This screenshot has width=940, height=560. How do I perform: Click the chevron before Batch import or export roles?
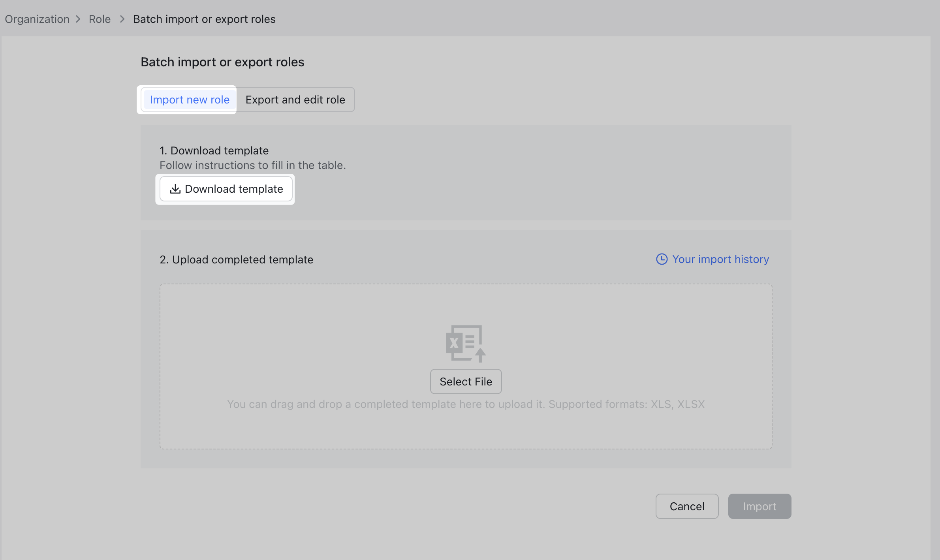coord(122,19)
